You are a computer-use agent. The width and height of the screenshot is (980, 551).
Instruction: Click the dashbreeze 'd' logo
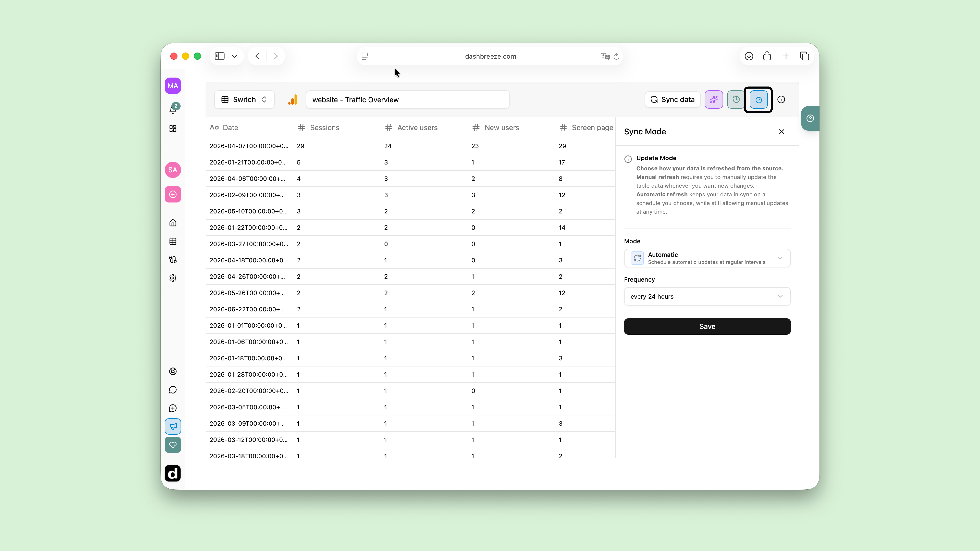[173, 473]
